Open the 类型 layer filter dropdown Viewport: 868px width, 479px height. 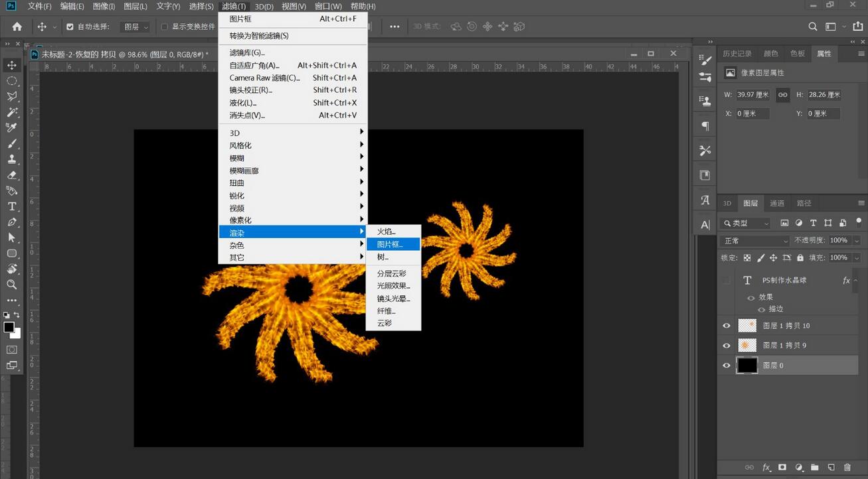click(746, 223)
